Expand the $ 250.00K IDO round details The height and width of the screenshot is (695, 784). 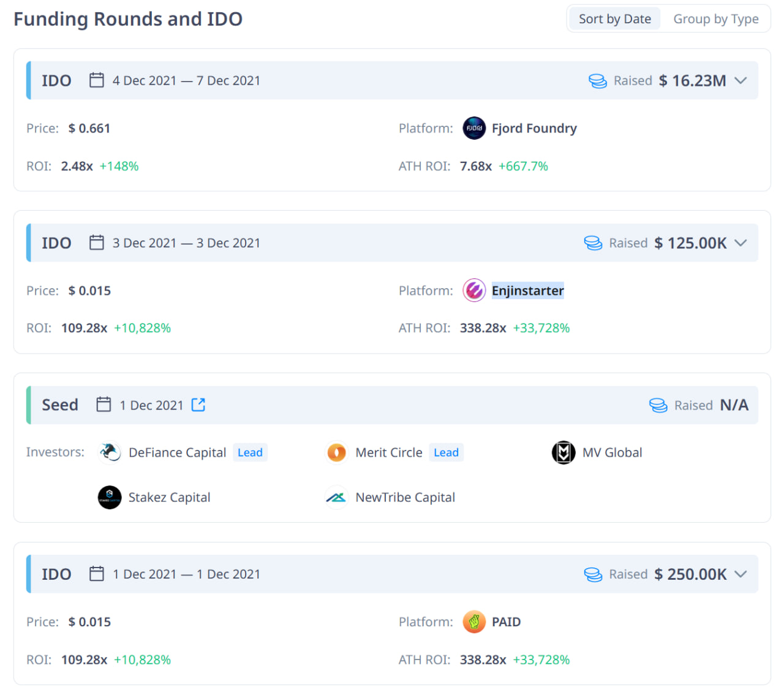pyautogui.click(x=741, y=574)
